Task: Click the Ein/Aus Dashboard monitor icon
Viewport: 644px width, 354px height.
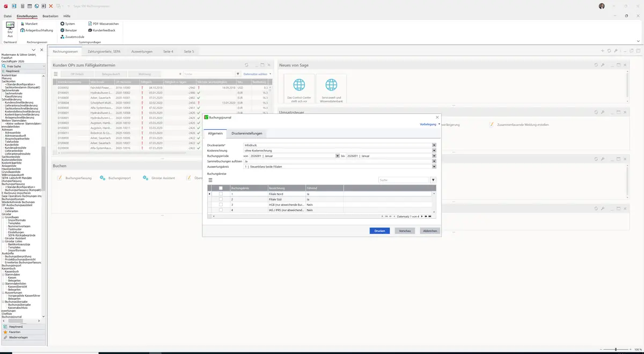Action: (10, 25)
